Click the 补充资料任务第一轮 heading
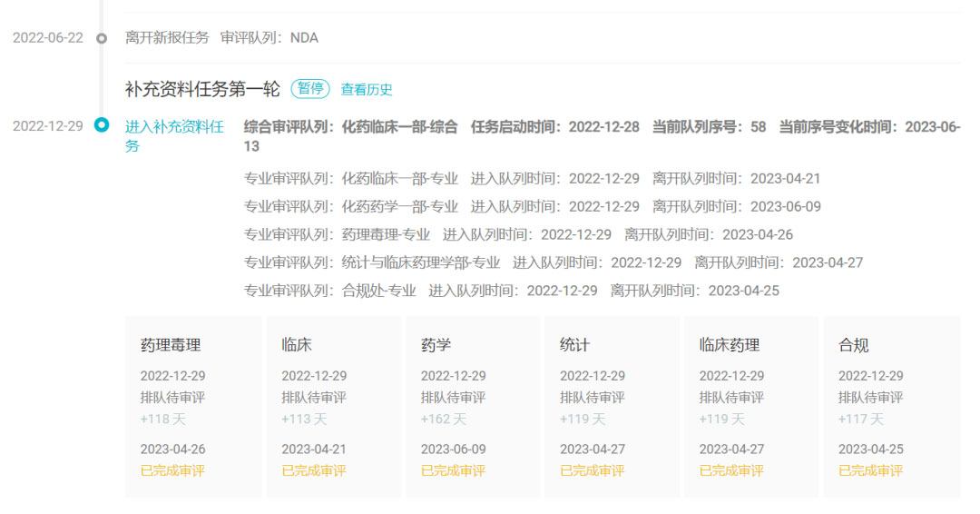The width and height of the screenshot is (980, 514). pyautogui.click(x=202, y=89)
